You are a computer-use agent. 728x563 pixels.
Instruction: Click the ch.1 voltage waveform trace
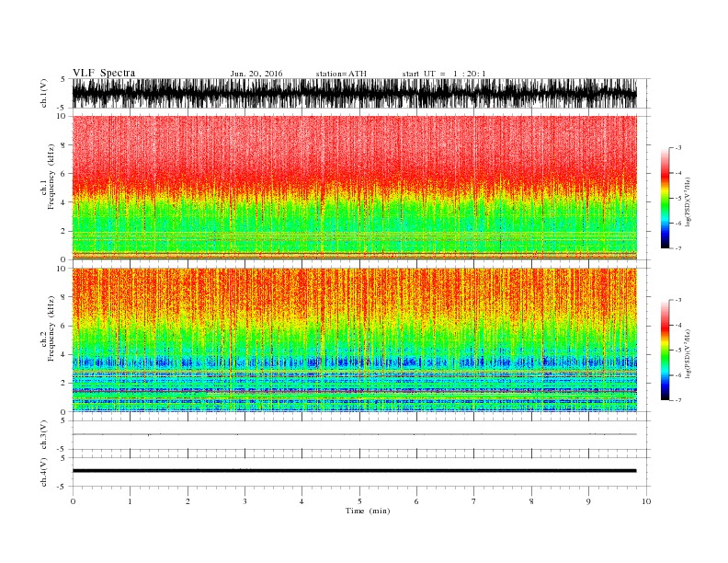click(354, 93)
